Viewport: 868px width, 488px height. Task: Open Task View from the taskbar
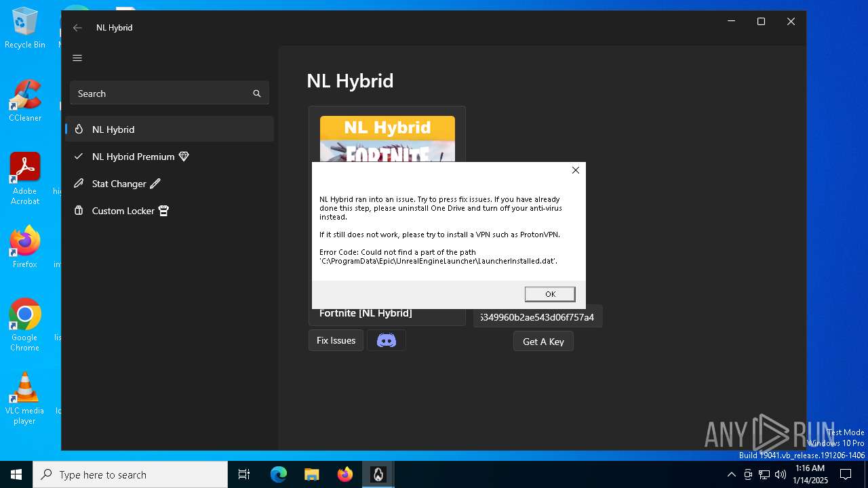(x=244, y=474)
